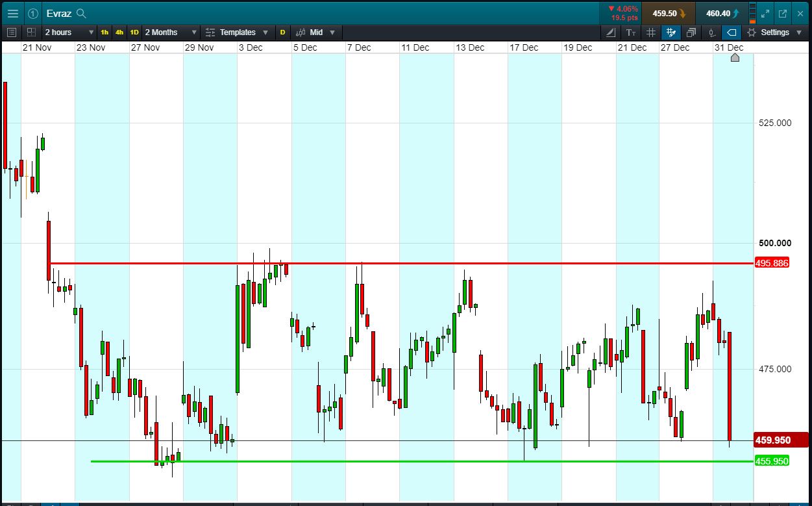Image resolution: width=812 pixels, height=506 pixels.
Task: Expand the Settings dropdown arrow
Action: tap(800, 32)
